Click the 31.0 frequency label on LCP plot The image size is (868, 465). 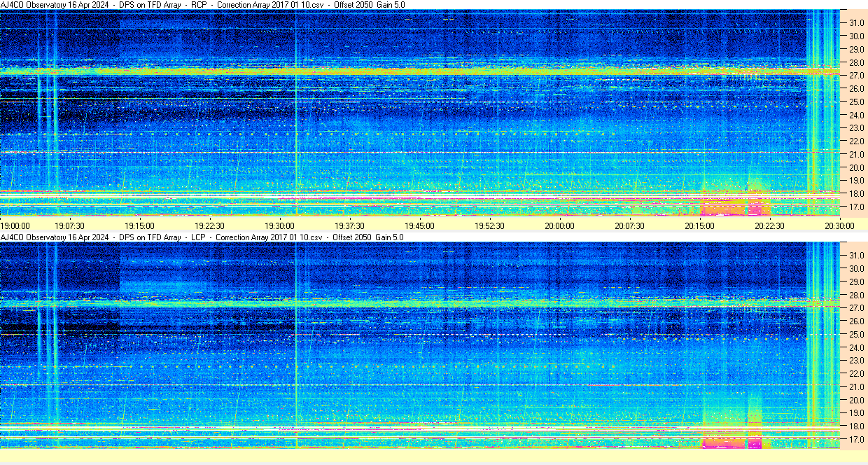click(x=857, y=255)
